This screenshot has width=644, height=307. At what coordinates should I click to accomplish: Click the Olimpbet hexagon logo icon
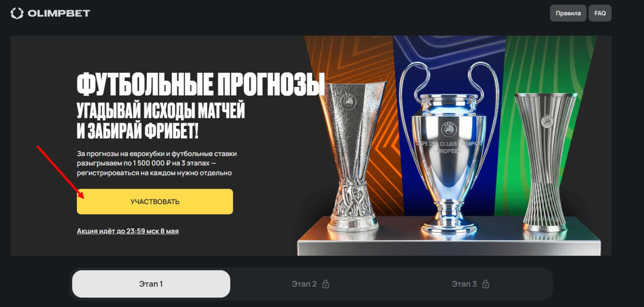click(17, 13)
